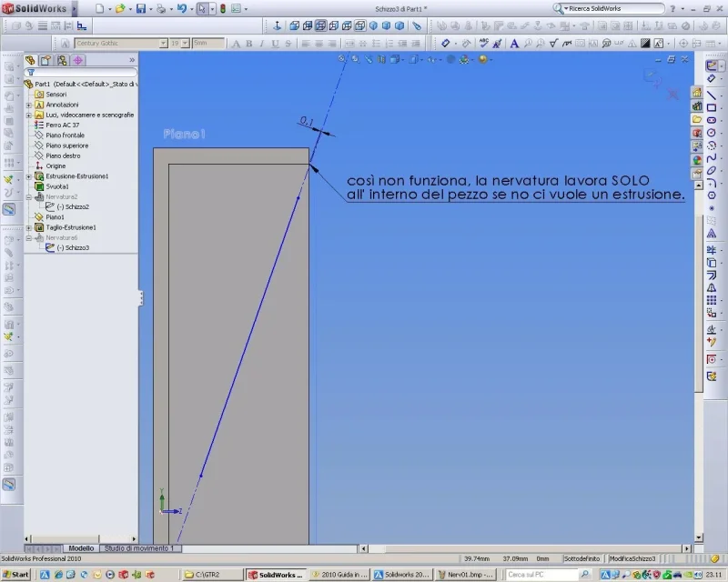Screen dimensions: 728x582
Task: Toggle Bold text formatting
Action: [248, 43]
